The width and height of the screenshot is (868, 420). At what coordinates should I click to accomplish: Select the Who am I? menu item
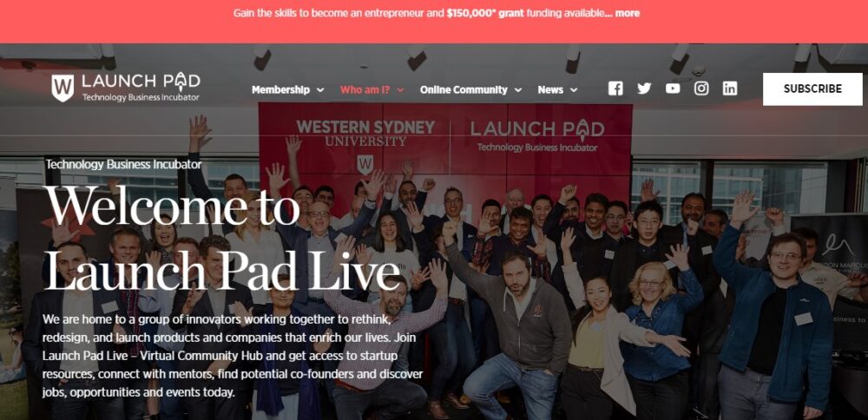[365, 89]
